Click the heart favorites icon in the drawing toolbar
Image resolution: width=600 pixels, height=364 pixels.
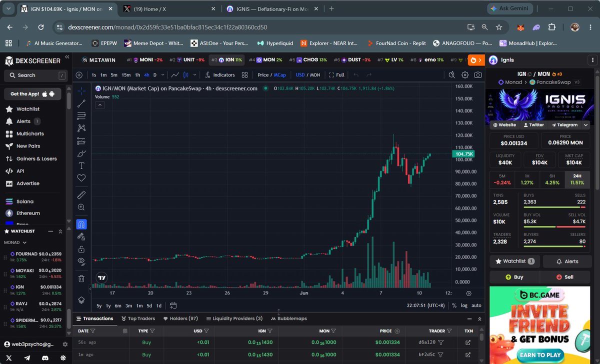pos(81,178)
